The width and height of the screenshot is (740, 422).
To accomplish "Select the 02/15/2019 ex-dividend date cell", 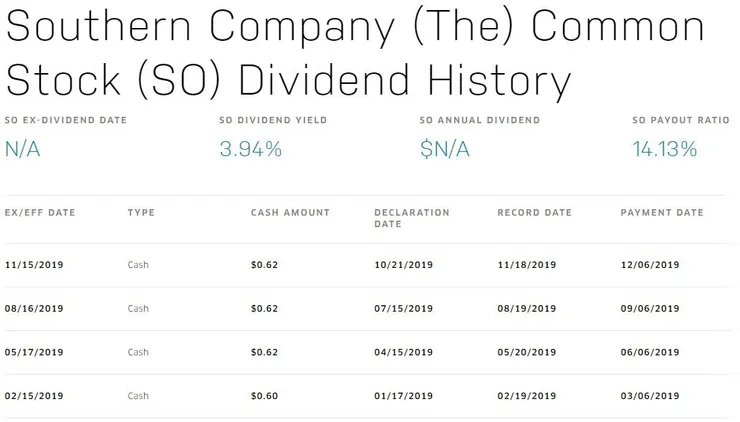I will pyautogui.click(x=35, y=397).
